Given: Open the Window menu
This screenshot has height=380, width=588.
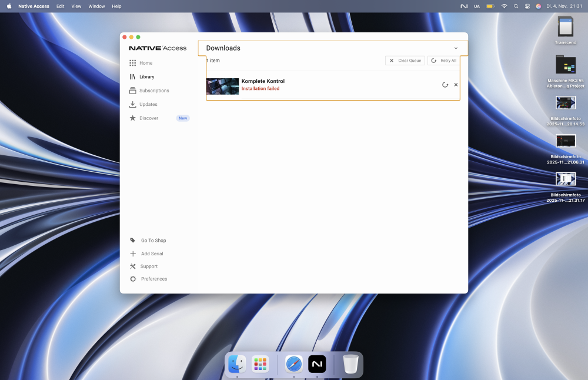Looking at the screenshot, I should click(x=96, y=6).
